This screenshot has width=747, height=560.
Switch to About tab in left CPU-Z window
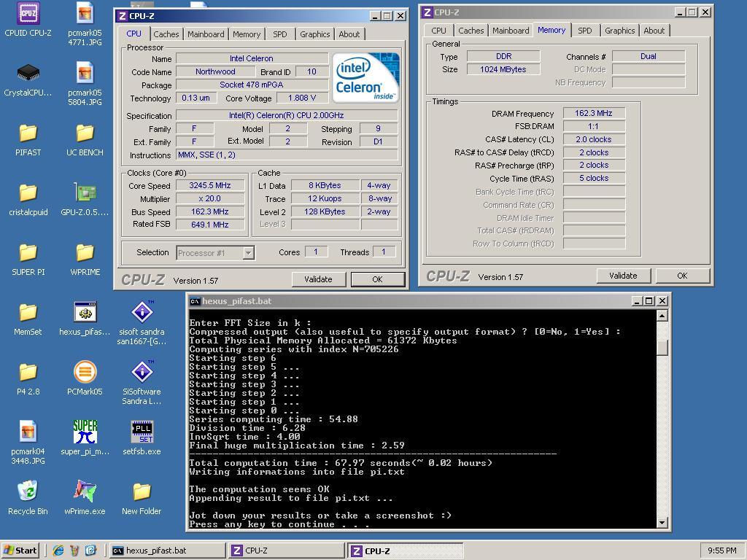click(349, 34)
